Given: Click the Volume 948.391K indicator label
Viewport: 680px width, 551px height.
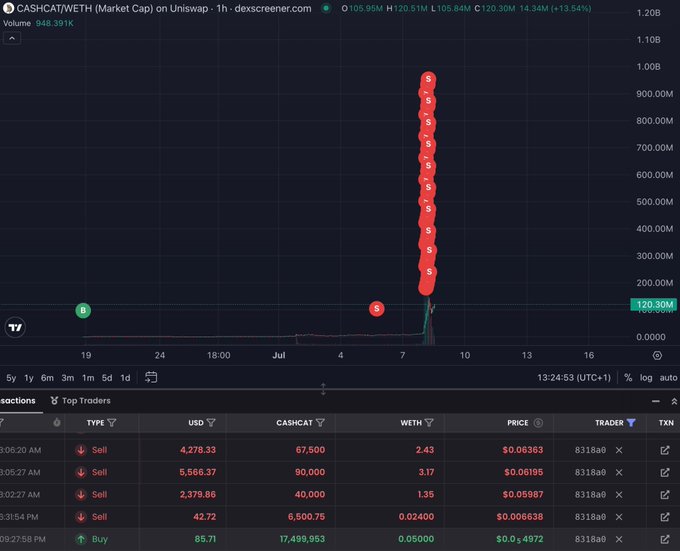Looking at the screenshot, I should [38, 23].
